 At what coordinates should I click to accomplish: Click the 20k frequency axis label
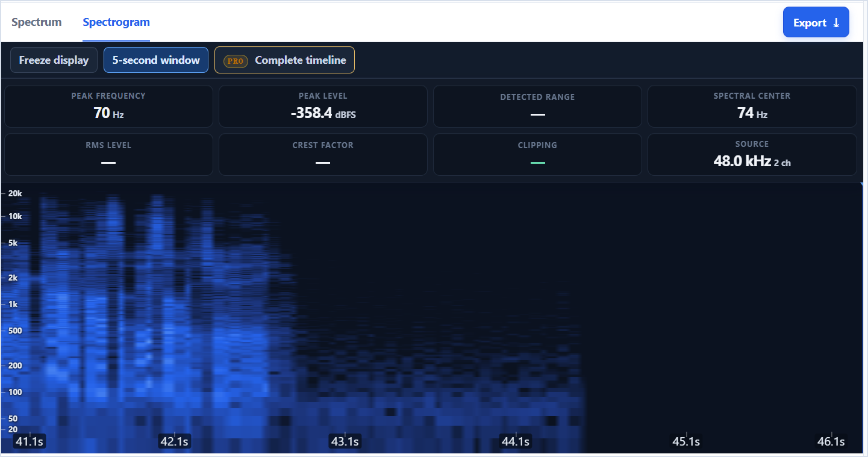(x=15, y=194)
